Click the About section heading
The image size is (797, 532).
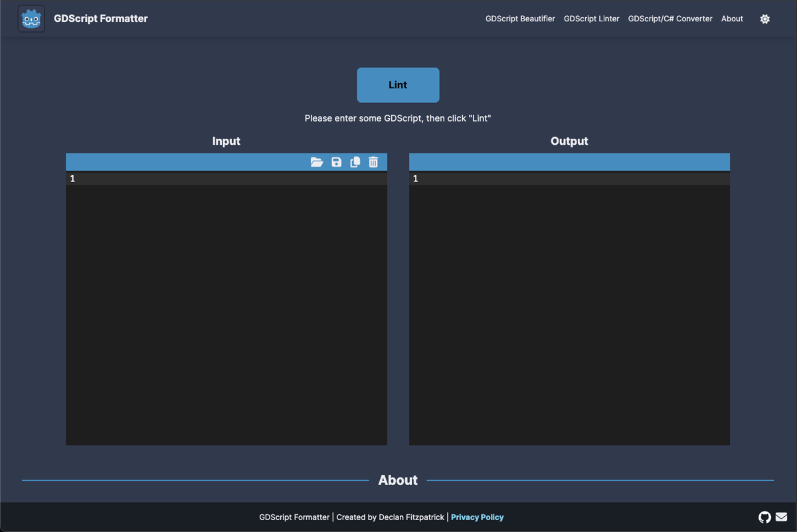click(x=398, y=480)
